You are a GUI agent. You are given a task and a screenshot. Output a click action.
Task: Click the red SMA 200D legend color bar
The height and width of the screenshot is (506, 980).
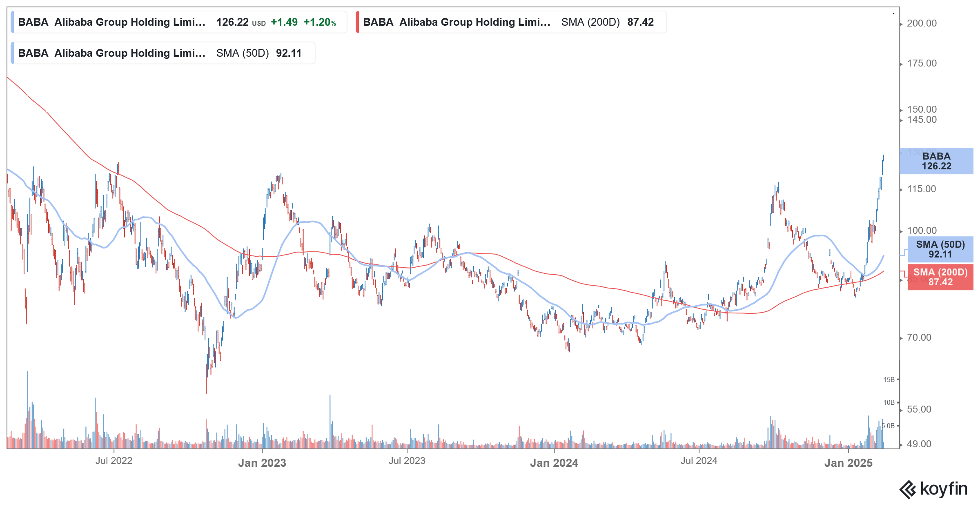point(357,22)
